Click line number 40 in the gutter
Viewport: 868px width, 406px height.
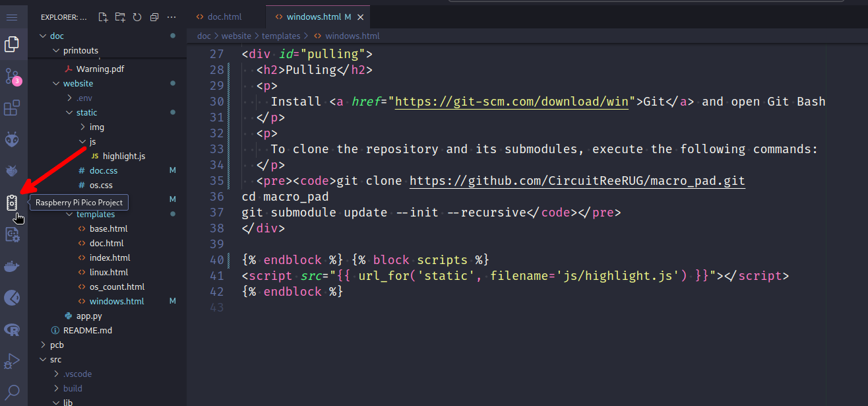[216, 260]
